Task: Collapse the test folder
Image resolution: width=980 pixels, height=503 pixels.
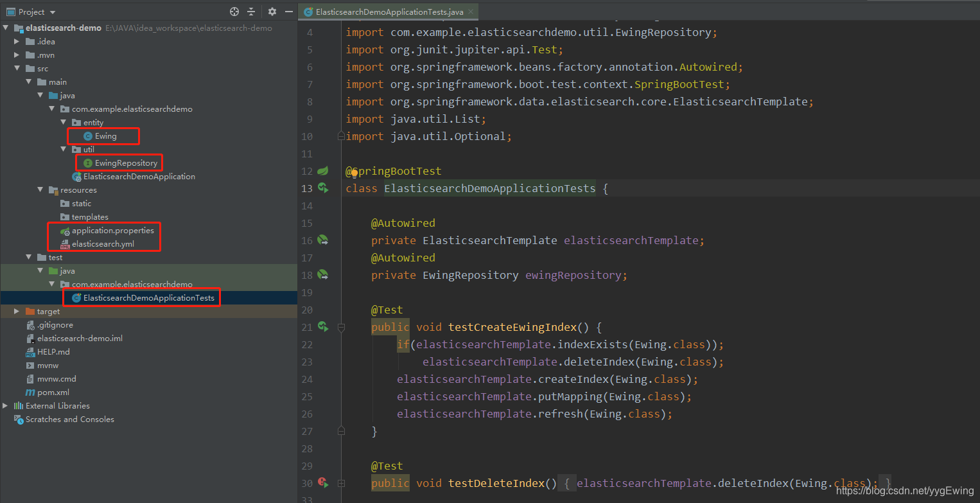Action: coord(29,258)
